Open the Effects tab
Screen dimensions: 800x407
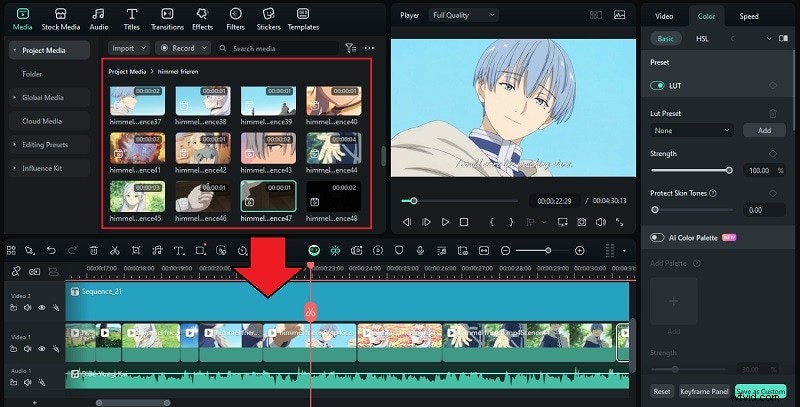202,19
